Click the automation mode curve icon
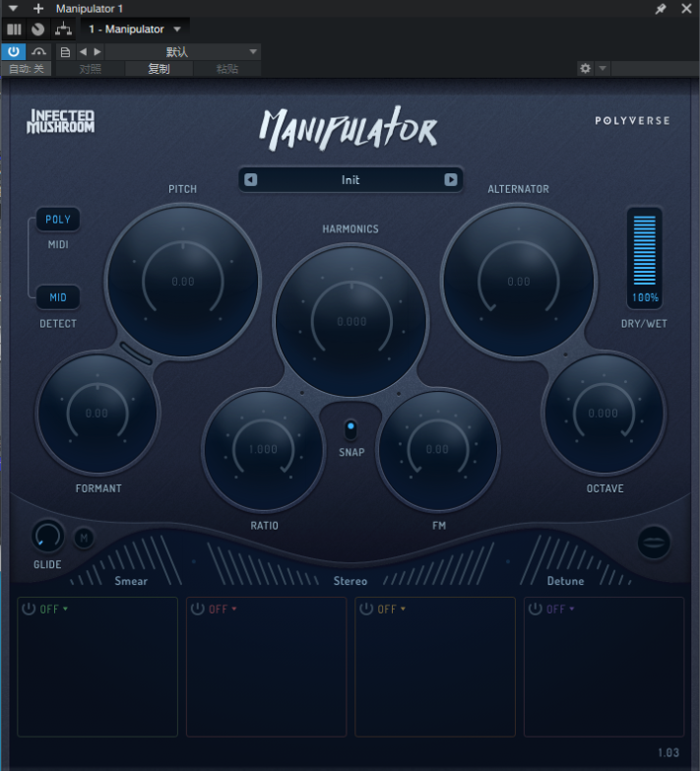The width and height of the screenshot is (700, 771). 38,51
